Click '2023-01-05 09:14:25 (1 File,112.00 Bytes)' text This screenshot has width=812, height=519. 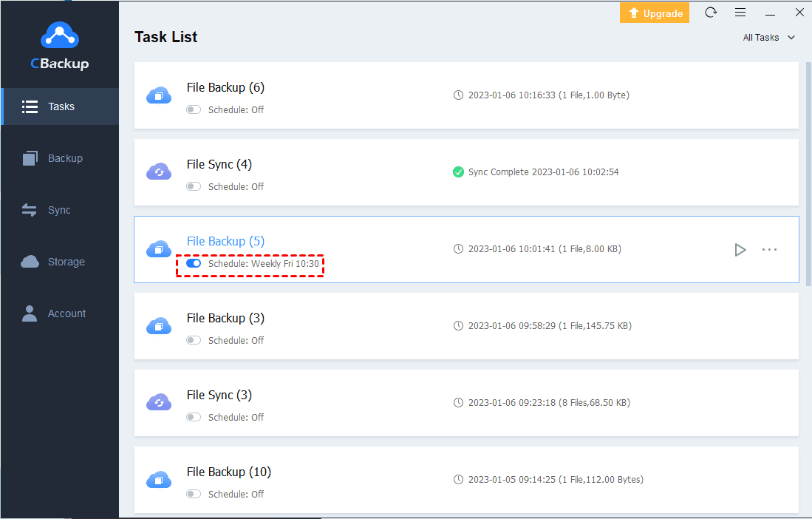(556, 480)
